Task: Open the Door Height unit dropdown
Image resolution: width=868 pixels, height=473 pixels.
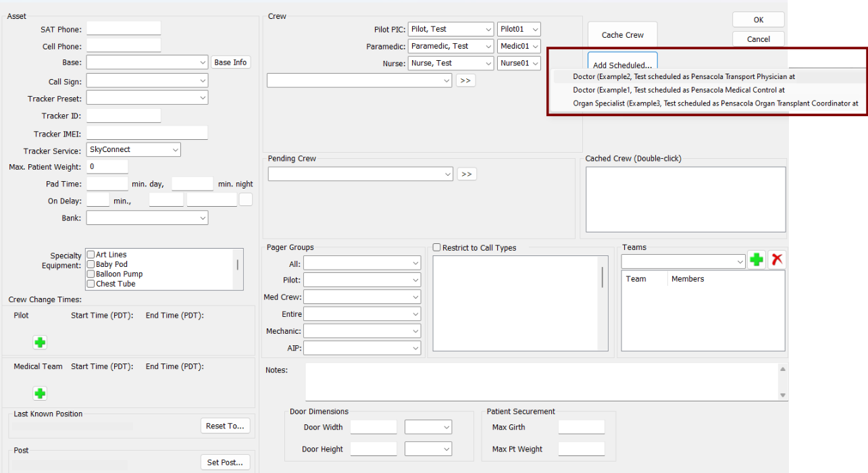Action: (x=428, y=449)
